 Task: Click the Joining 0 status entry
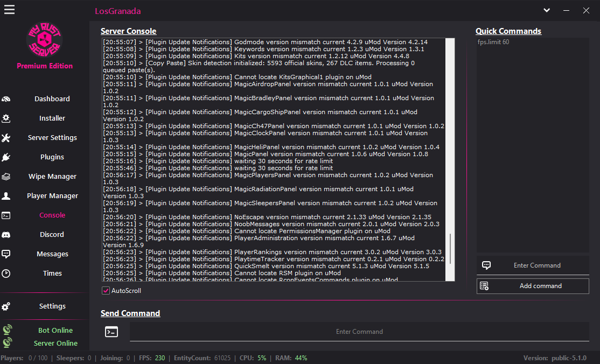click(x=115, y=358)
